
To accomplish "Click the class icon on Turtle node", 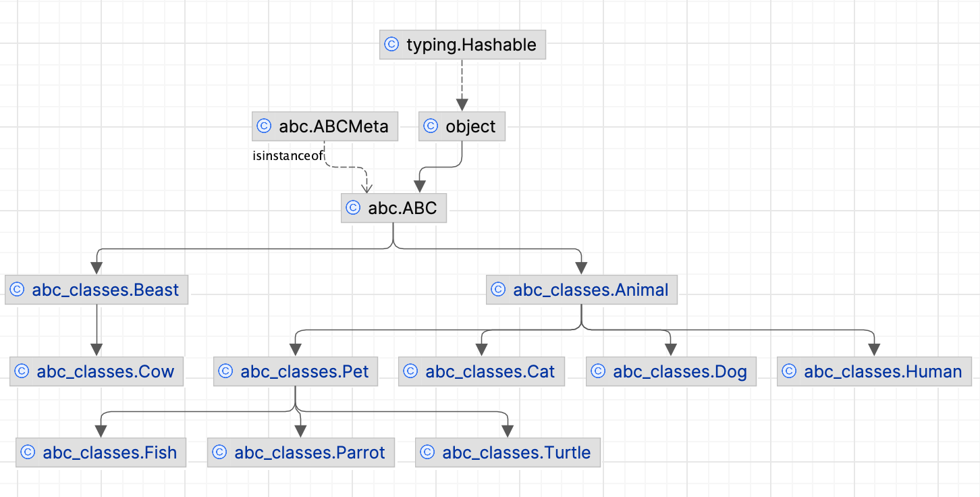I will [427, 452].
